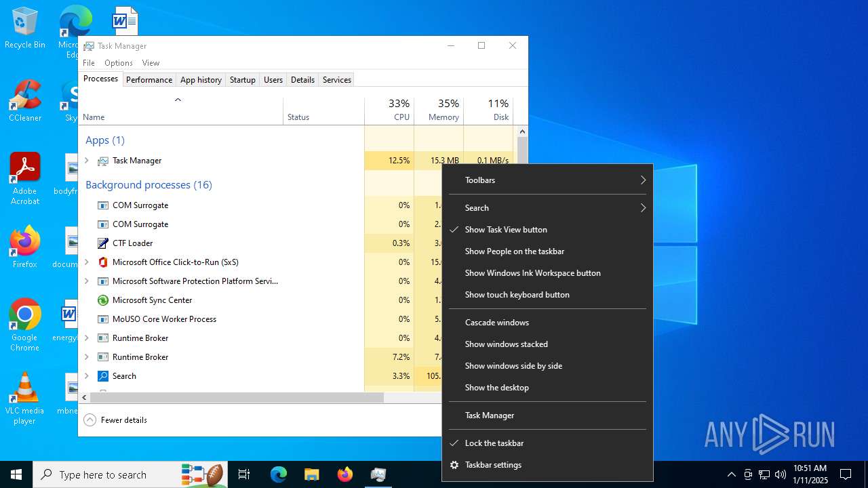Switch to the App history tab
Viewport: 868px width, 488px height.
click(201, 80)
